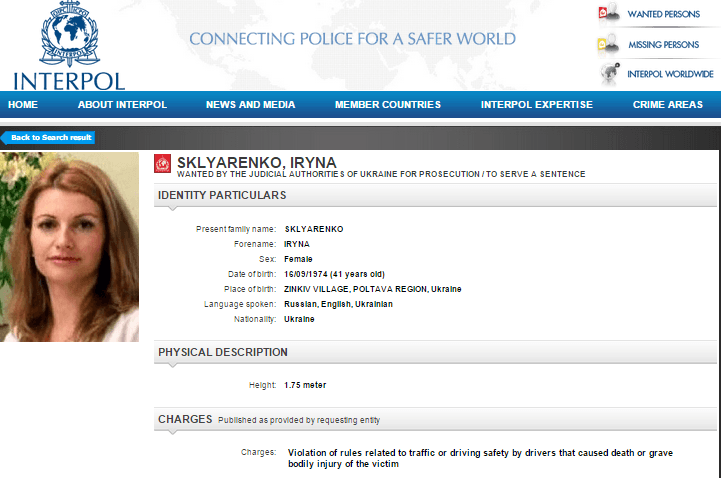Go back using Back to Search result
The image size is (721, 478).
click(x=51, y=137)
